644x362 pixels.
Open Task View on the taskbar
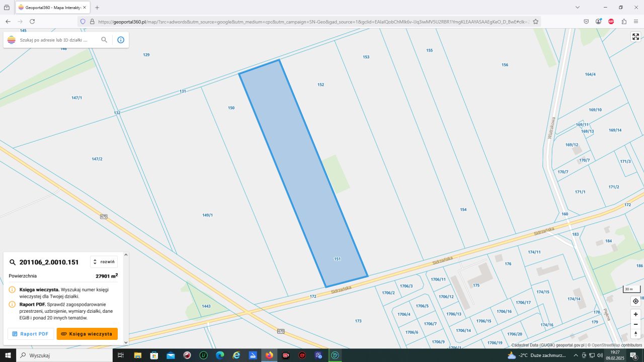click(x=121, y=355)
